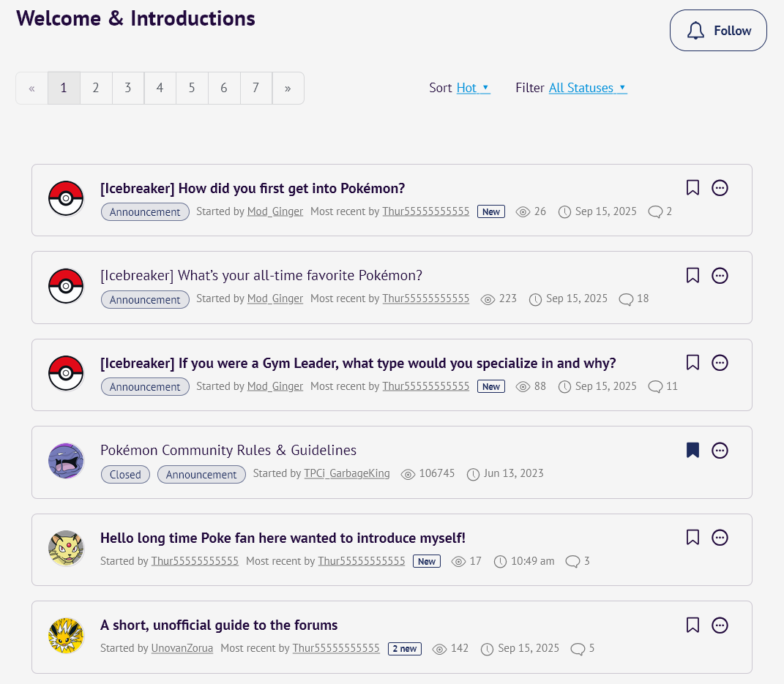The image size is (784, 684).
Task: Click the views eye icon showing 106745
Action: click(408, 474)
